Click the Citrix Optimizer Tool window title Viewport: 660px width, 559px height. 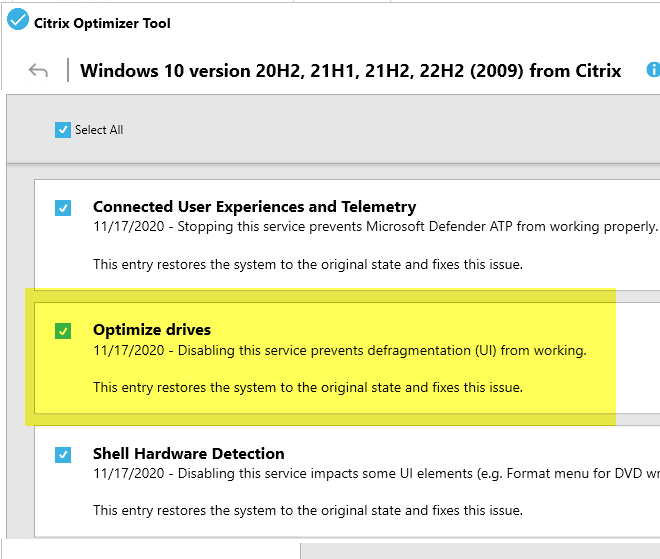click(102, 23)
